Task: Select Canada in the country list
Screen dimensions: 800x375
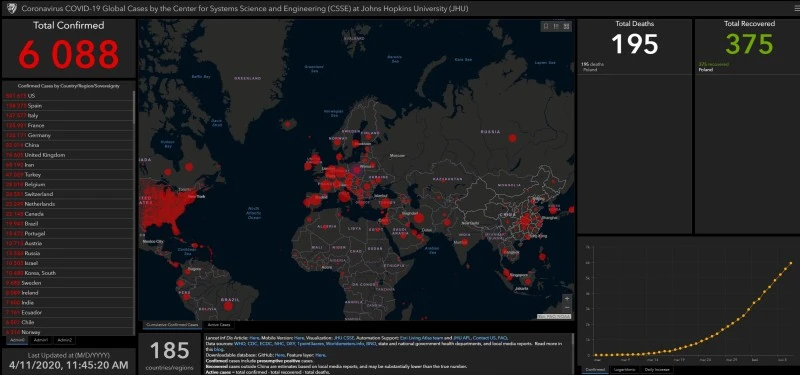Action: (x=68, y=214)
